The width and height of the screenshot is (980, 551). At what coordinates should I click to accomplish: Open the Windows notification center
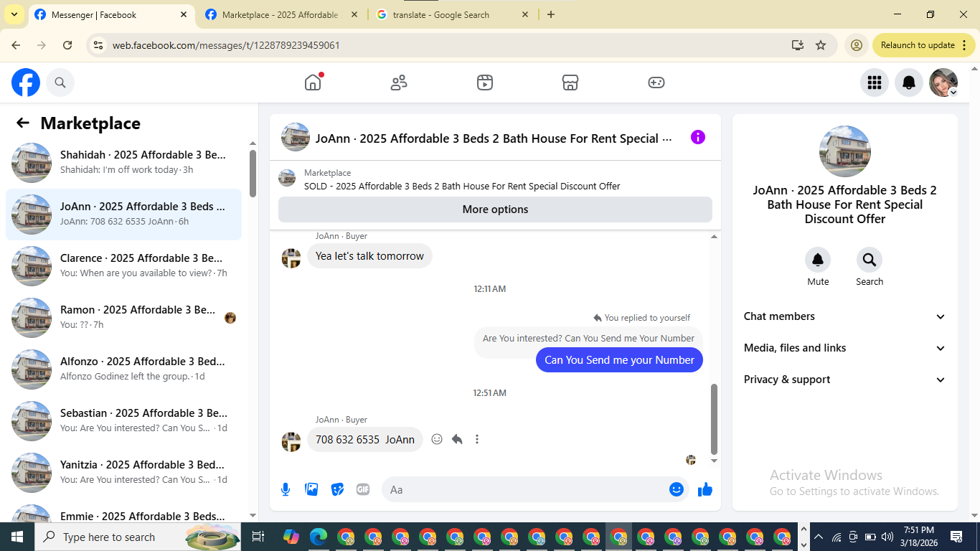956,537
